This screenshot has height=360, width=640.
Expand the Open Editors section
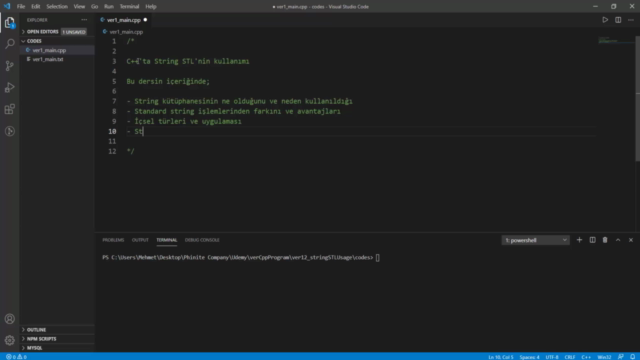42,32
